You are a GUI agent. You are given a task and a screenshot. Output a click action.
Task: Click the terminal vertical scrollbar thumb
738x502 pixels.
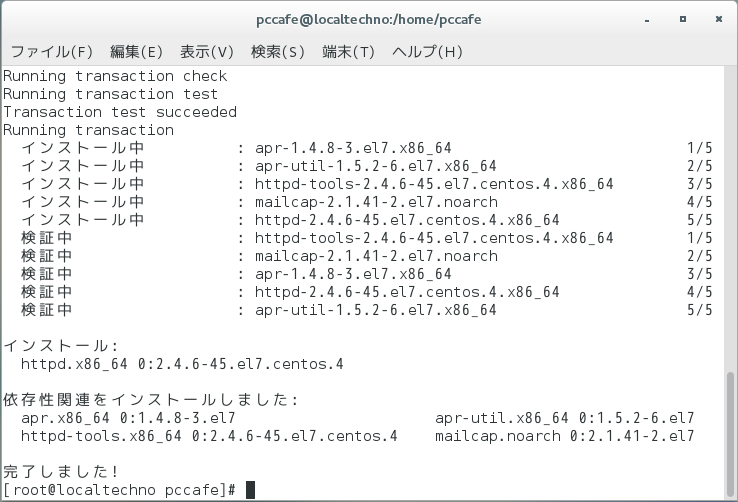tap(730, 434)
